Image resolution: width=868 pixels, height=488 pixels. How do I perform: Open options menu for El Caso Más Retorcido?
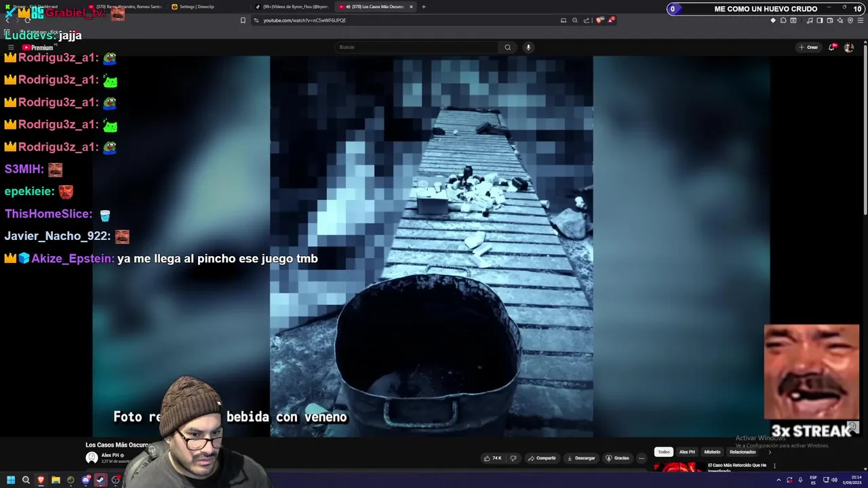(x=774, y=466)
